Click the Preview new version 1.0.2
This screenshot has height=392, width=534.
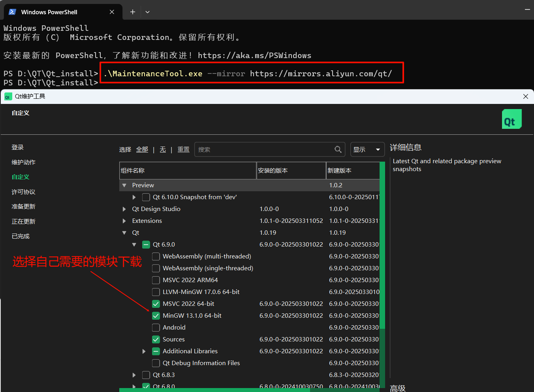(336, 185)
